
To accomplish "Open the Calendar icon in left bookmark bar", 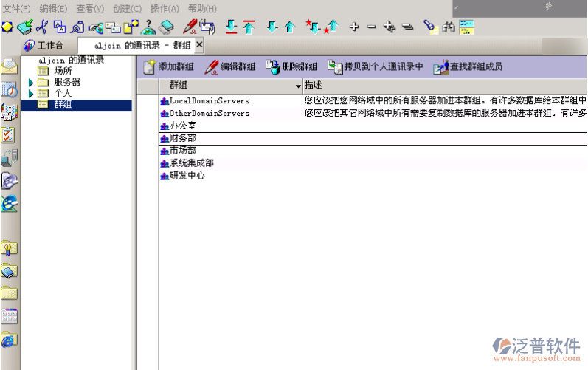I will coord(9,89).
